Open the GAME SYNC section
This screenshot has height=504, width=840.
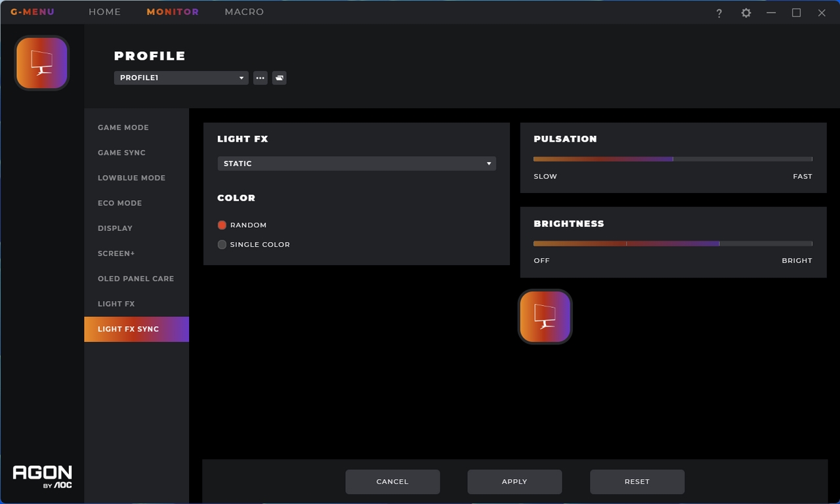tap(136, 153)
